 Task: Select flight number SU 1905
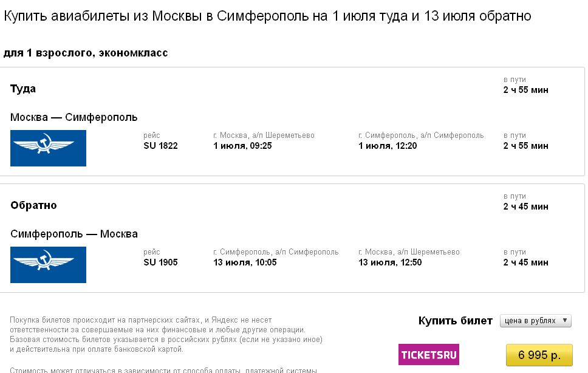pos(160,262)
